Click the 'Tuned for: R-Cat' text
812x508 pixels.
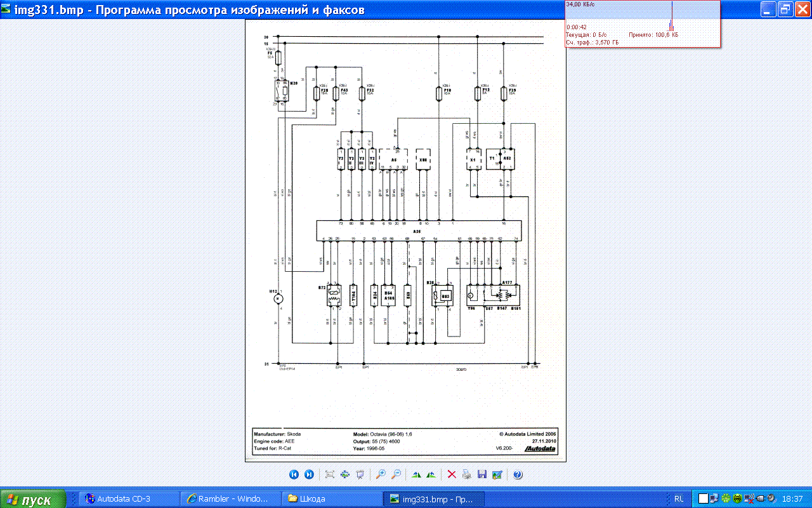click(x=273, y=448)
